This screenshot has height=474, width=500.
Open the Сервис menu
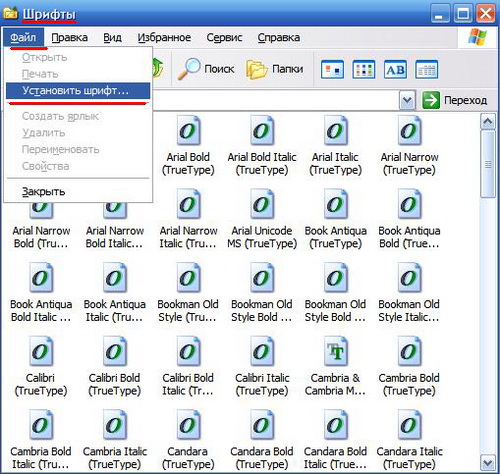point(224,37)
